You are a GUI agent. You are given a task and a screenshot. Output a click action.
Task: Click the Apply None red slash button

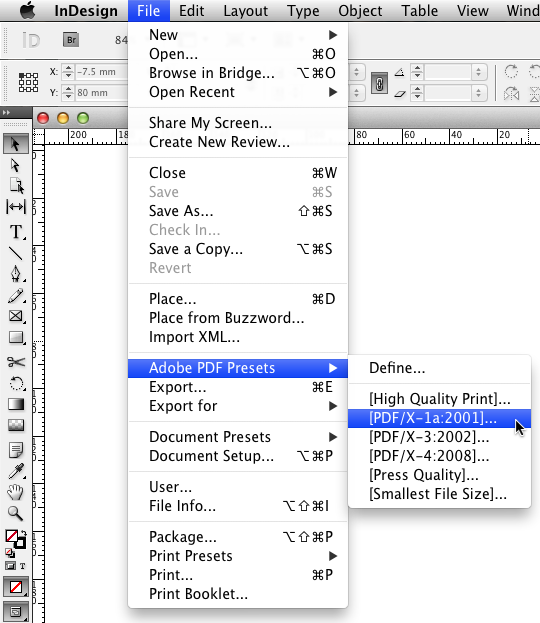(x=15, y=587)
